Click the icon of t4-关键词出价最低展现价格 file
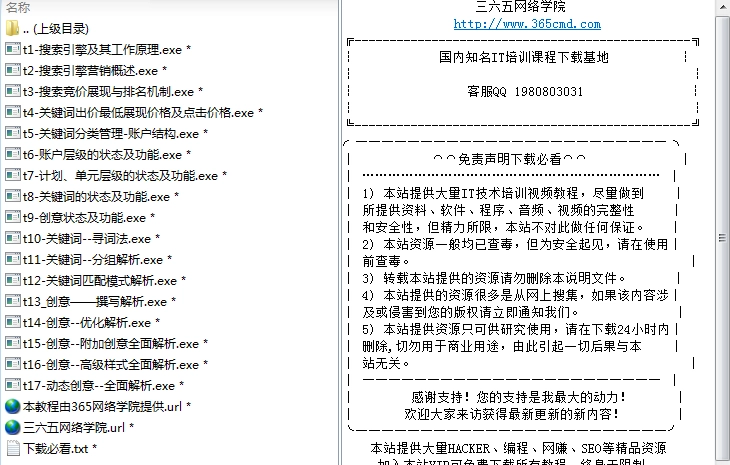 click(x=13, y=112)
